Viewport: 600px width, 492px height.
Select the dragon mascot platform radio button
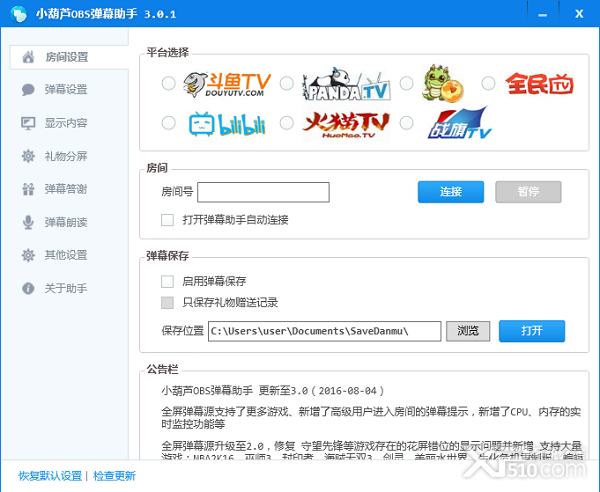(x=406, y=83)
